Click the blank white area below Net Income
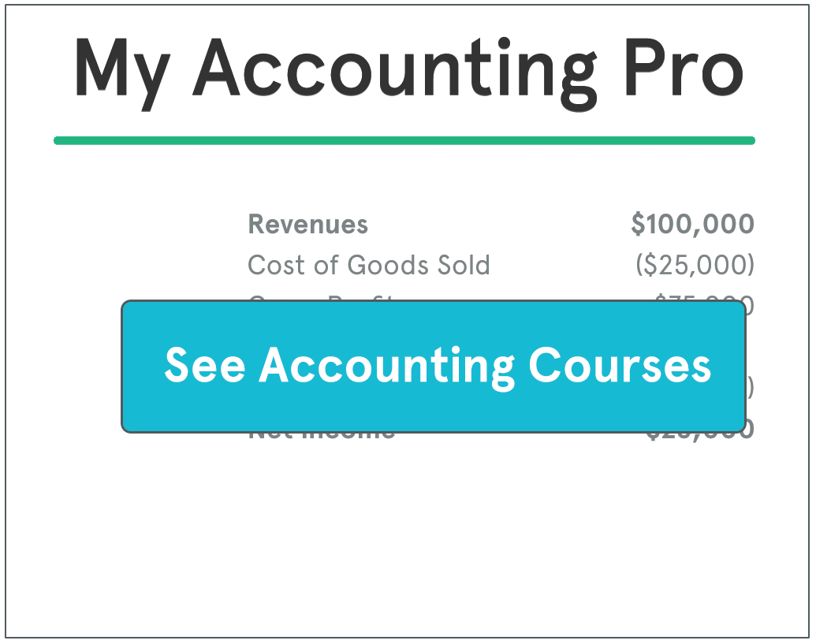816x644 pixels. (408, 536)
